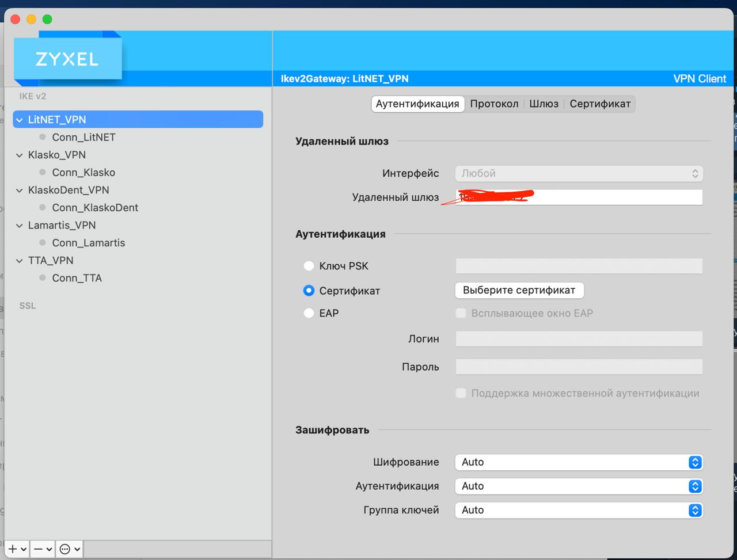Select the Lamartis_VPN gateway entry
Viewport: 737px width, 560px height.
coord(62,225)
